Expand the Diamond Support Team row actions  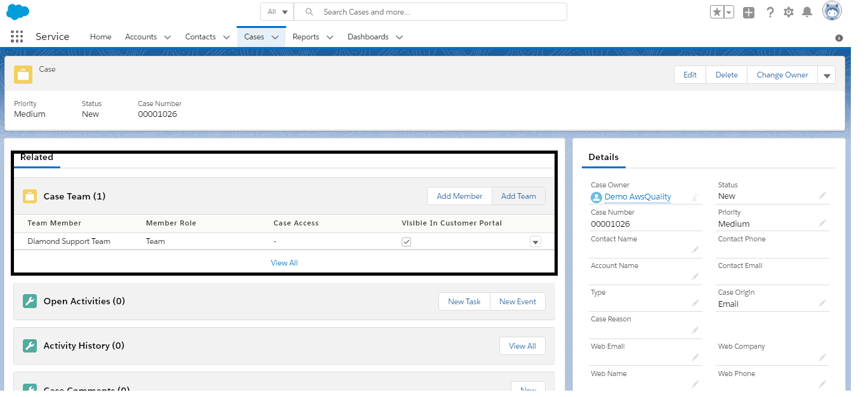point(536,242)
